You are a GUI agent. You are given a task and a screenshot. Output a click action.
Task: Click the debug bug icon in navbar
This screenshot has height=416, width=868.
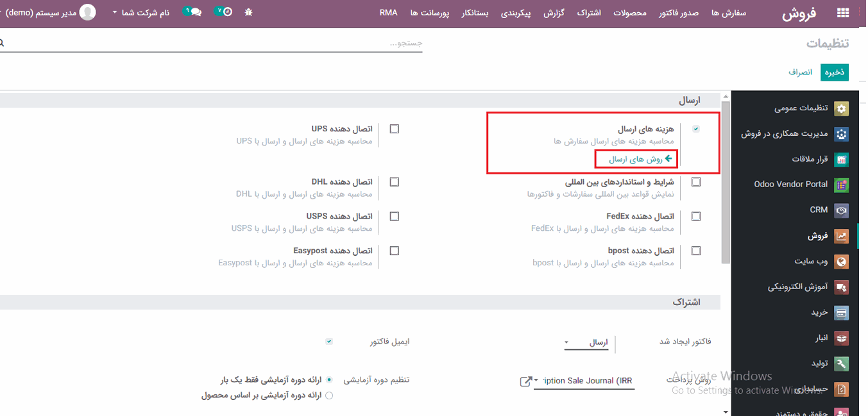click(249, 12)
